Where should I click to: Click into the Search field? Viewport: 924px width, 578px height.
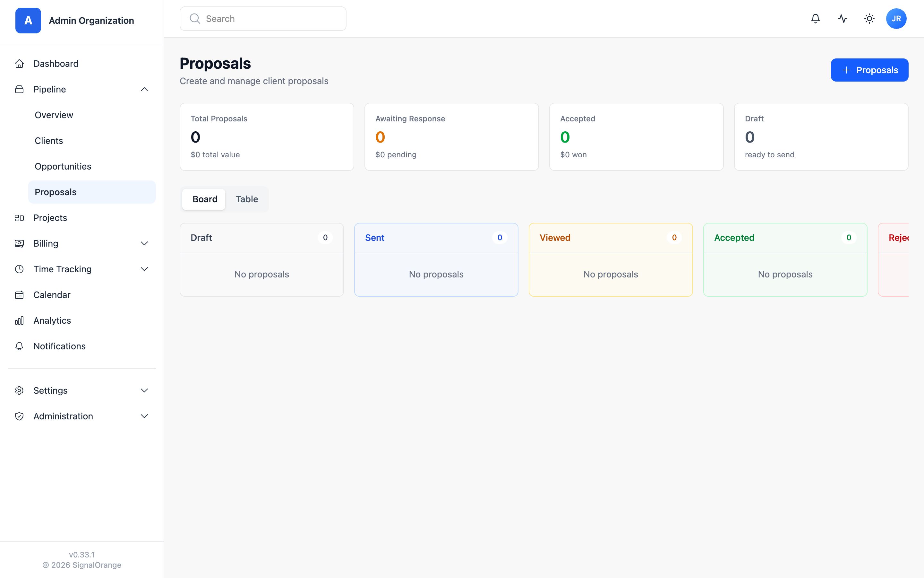(x=263, y=19)
